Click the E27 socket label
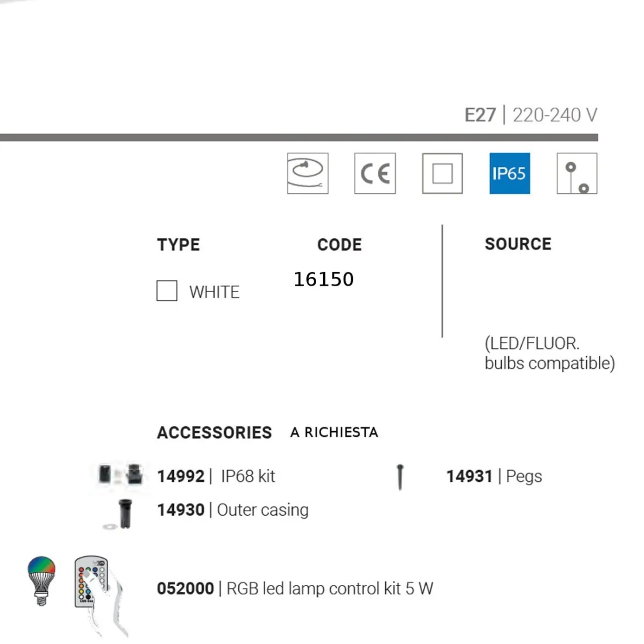Screen dimensions: 644x644 pos(480,115)
